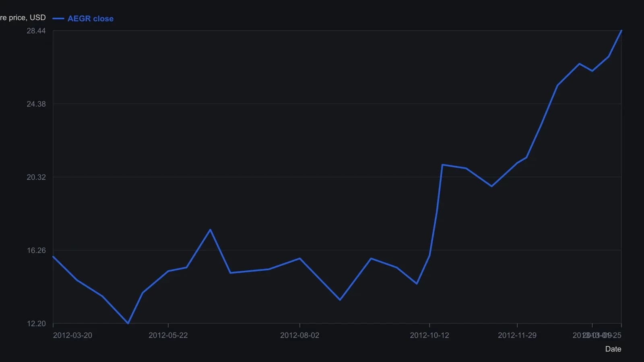Toggle the AEGR close legend entry
The image size is (644, 362).
click(83, 19)
